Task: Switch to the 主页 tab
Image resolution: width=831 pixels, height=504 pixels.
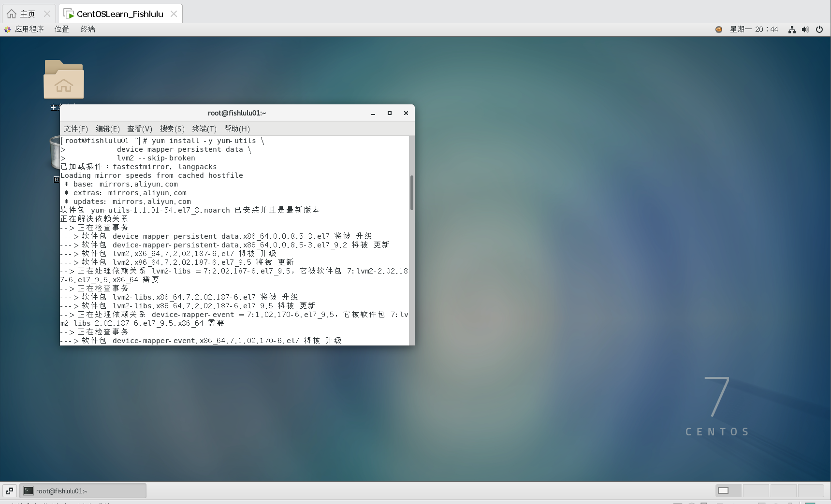Action: tap(29, 14)
